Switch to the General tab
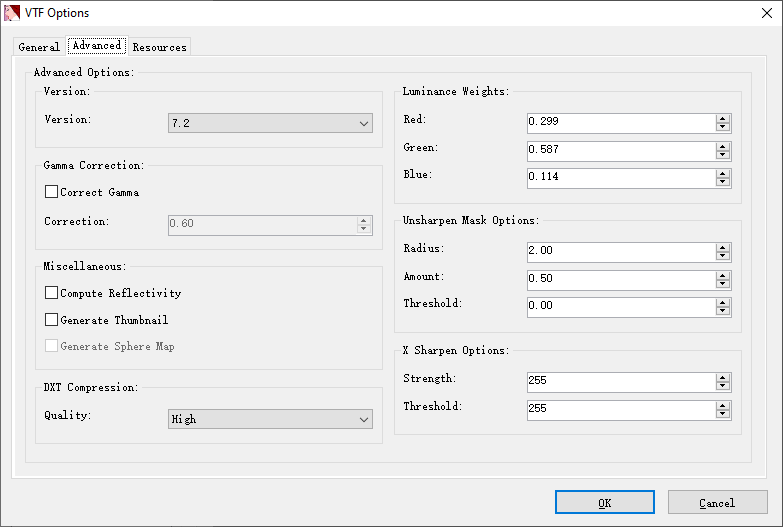Viewport: 783px width, 527px height. click(x=39, y=47)
